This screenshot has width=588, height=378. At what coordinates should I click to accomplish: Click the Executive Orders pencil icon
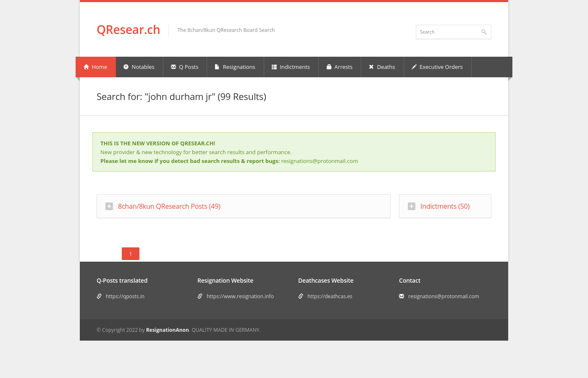[x=414, y=67]
